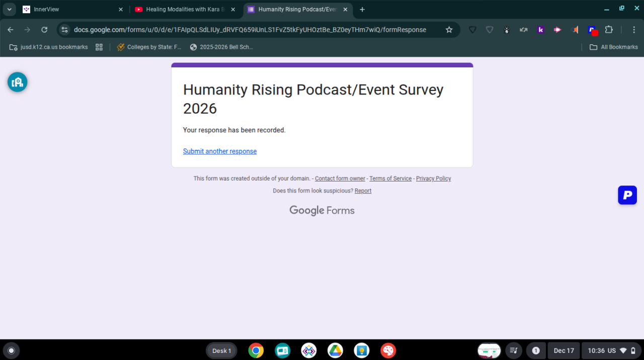Open the Chrome Extensions puzzle icon

(609, 30)
